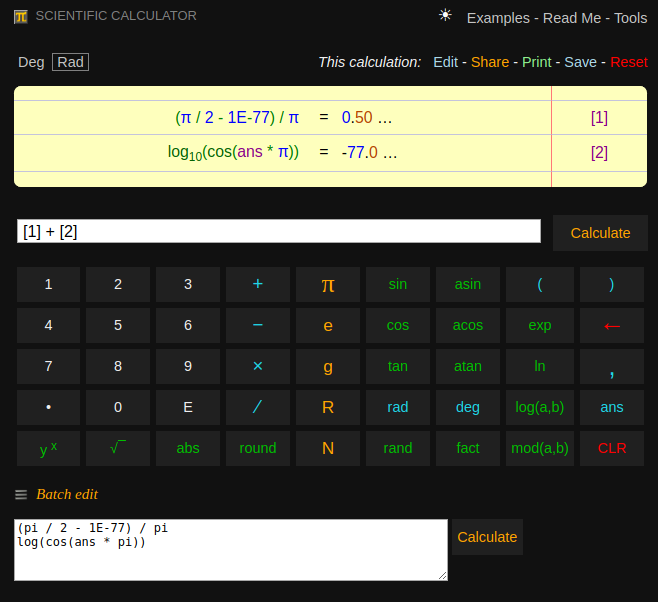
Task: Insert the R constant key
Action: coord(328,407)
